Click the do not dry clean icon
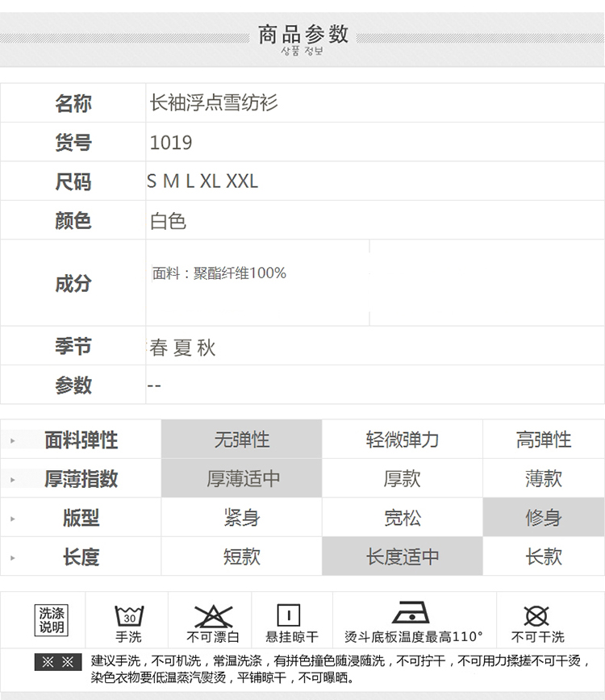This screenshot has height=700, width=605. click(x=536, y=615)
